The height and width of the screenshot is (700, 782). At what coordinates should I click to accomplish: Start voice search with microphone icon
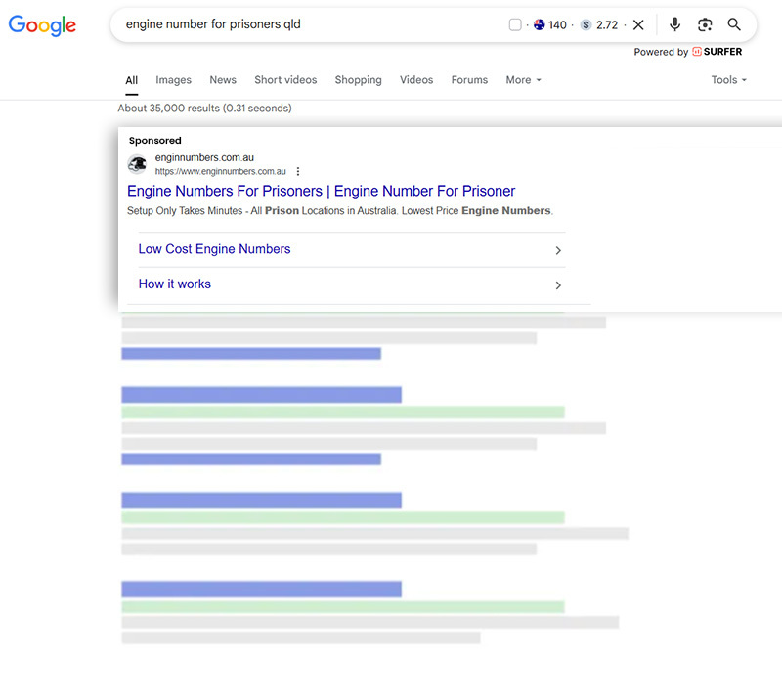[674, 25]
